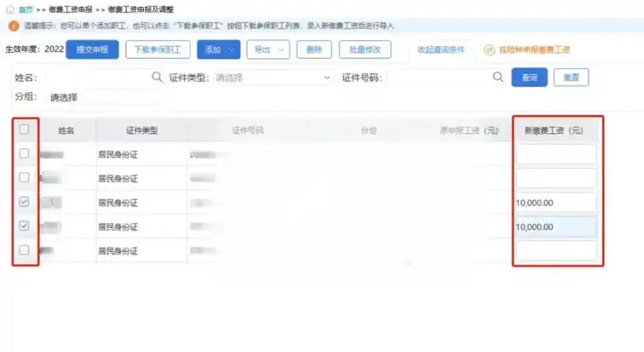Uncheck the third row checkbox
644x352 pixels.
24,201
